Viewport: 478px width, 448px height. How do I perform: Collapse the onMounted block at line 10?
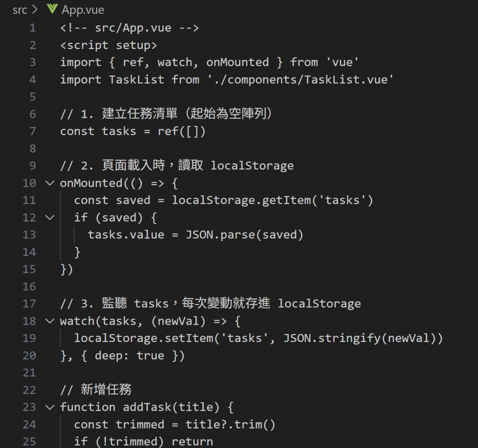(49, 183)
